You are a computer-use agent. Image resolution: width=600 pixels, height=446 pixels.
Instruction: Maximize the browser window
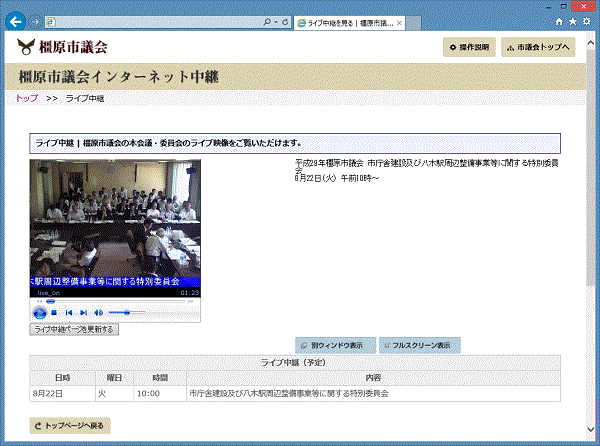pyautogui.click(x=563, y=7)
